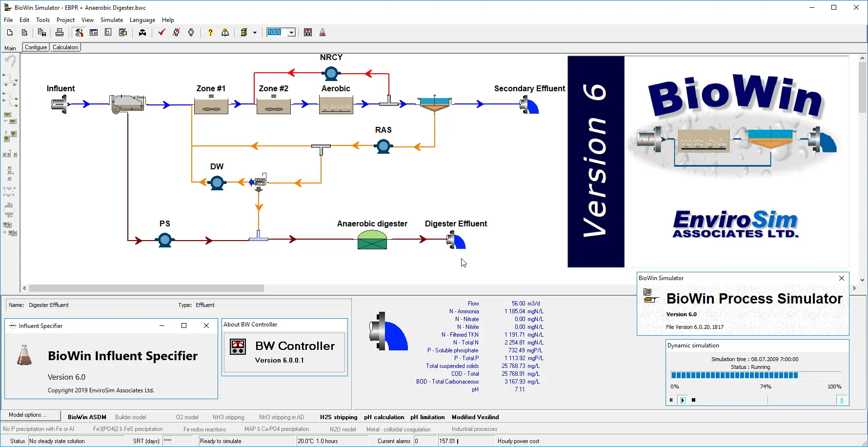Click the crossed-out watch steady state icon
The image size is (868, 447).
coord(177,32)
